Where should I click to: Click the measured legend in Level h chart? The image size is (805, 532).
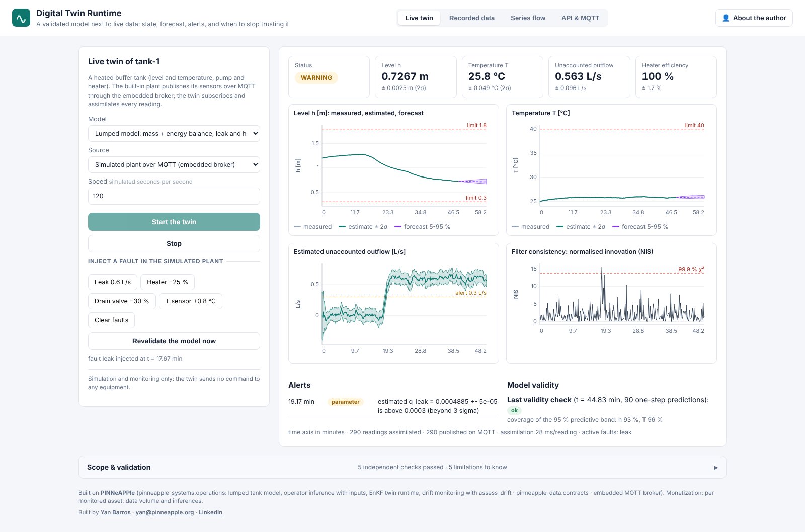pos(312,227)
